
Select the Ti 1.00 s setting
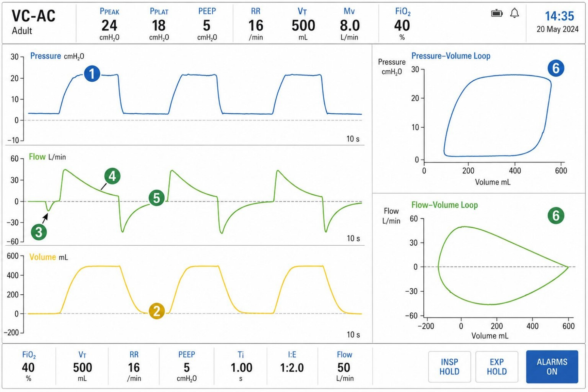point(241,366)
